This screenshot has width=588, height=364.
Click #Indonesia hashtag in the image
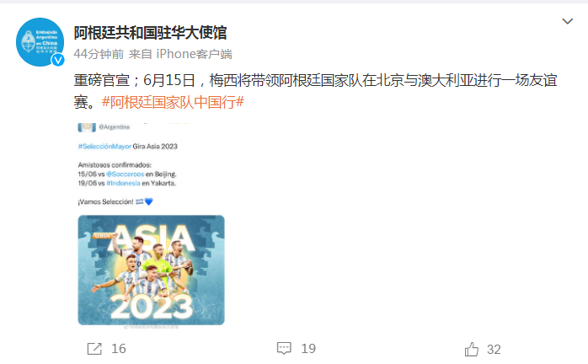123,183
